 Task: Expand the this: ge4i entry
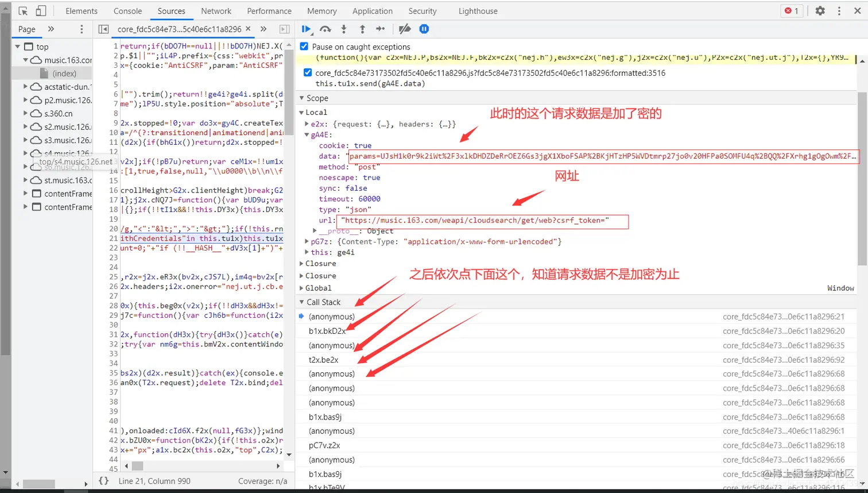[307, 252]
